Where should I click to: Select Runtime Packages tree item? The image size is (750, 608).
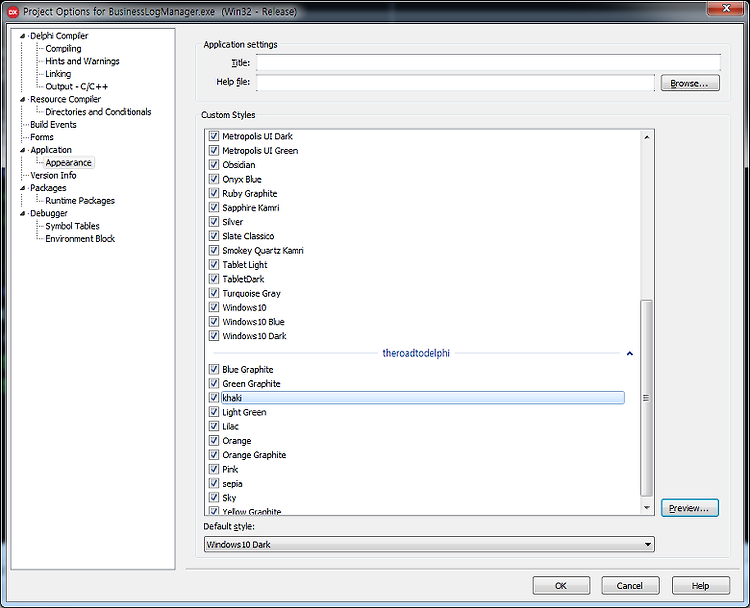pos(80,201)
